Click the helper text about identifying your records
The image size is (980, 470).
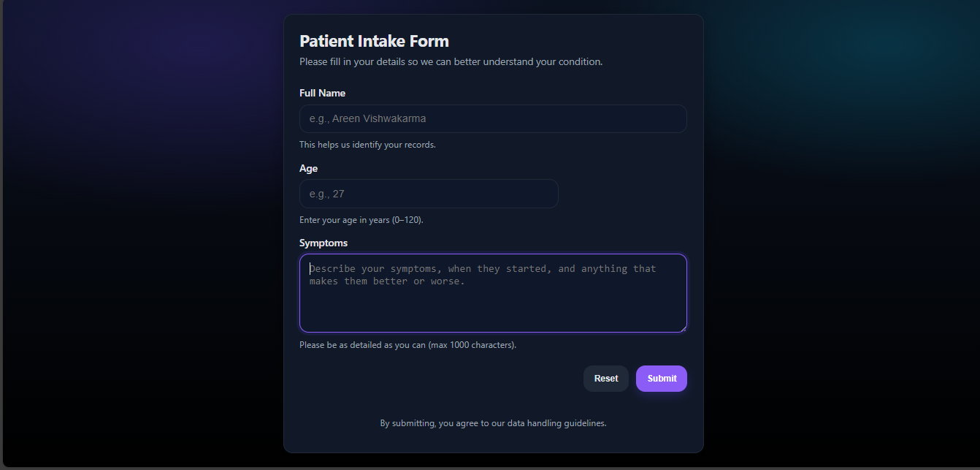click(x=367, y=145)
